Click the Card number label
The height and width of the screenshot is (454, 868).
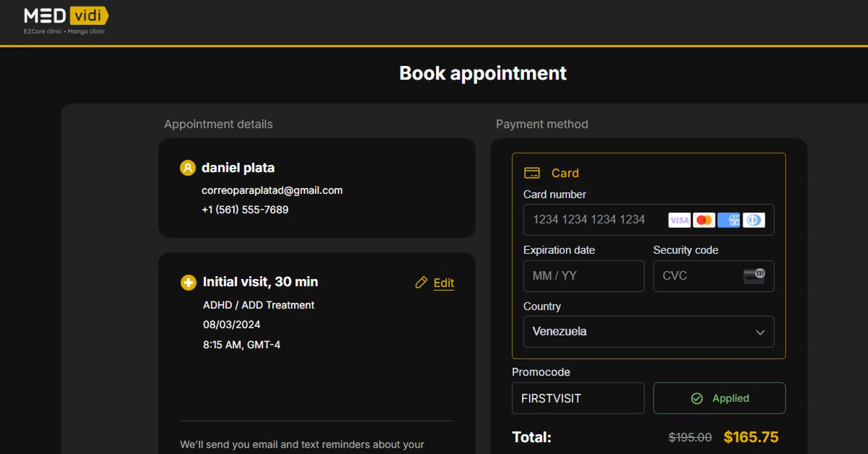[555, 195]
